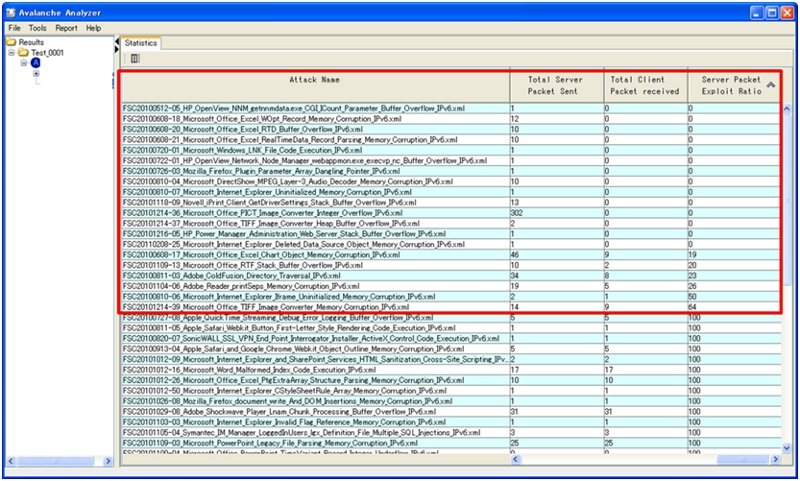Maximize the Avalanche Analyzer window
The height and width of the screenshot is (481, 800).
(771, 13)
